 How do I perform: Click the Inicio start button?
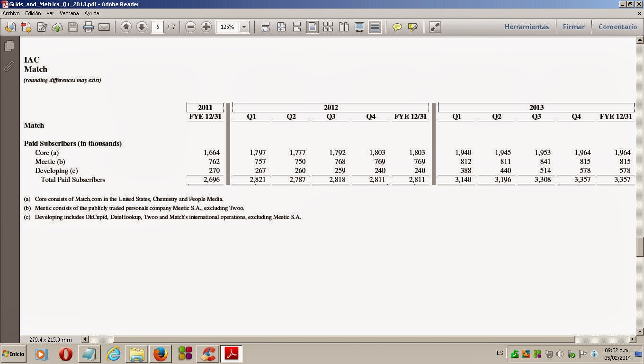pyautogui.click(x=13, y=354)
